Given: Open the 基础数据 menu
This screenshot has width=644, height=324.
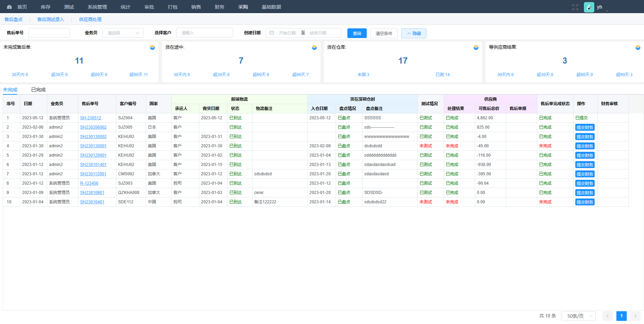Looking at the screenshot, I should point(271,7).
